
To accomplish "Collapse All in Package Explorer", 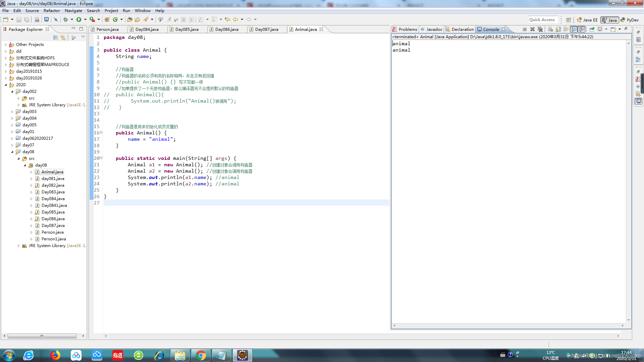I will click(x=55, y=38).
